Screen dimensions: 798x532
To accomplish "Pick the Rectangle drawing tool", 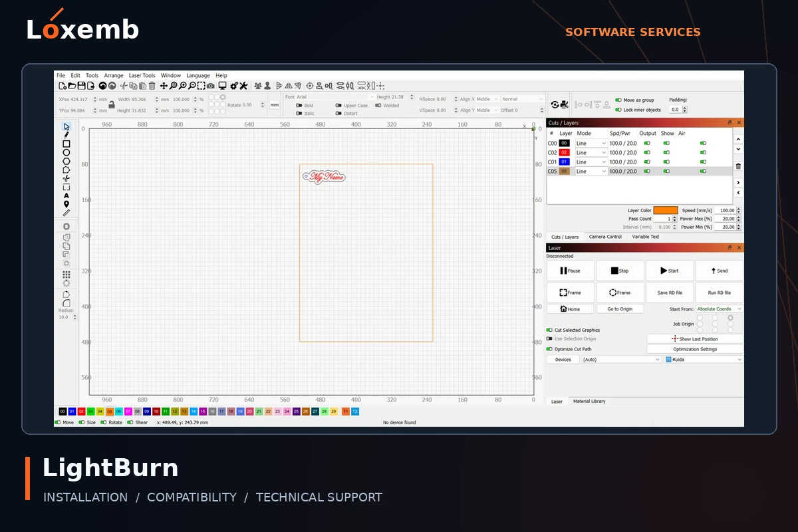I will coord(66,144).
